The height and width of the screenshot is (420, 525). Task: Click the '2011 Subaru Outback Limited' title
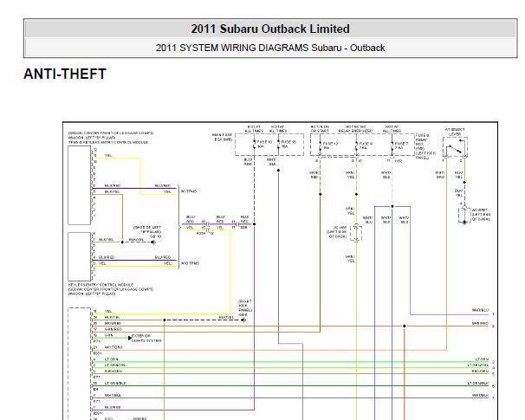click(x=270, y=29)
